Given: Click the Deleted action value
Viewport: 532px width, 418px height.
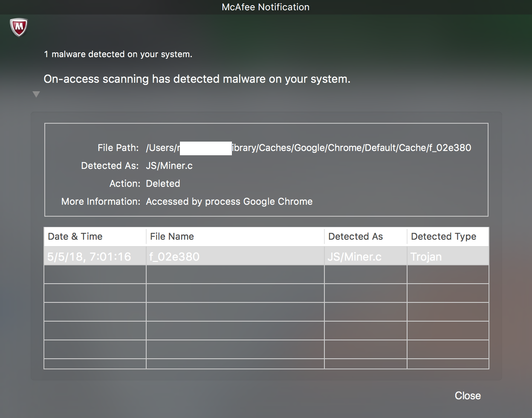Looking at the screenshot, I should coord(163,183).
